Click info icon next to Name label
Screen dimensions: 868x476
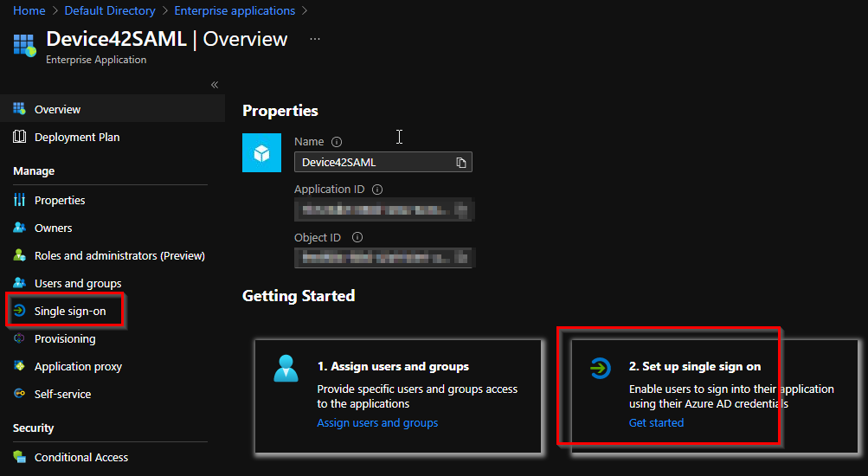[x=337, y=142]
